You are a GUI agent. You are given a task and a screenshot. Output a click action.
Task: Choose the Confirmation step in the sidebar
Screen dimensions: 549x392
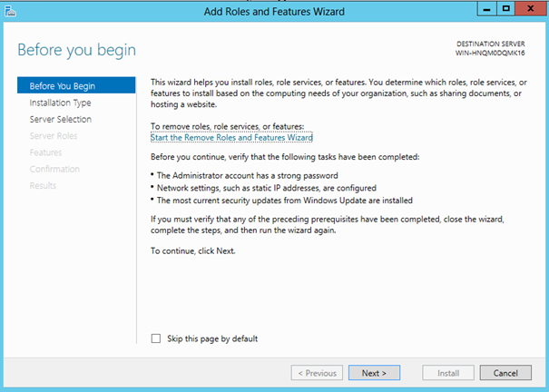[54, 169]
